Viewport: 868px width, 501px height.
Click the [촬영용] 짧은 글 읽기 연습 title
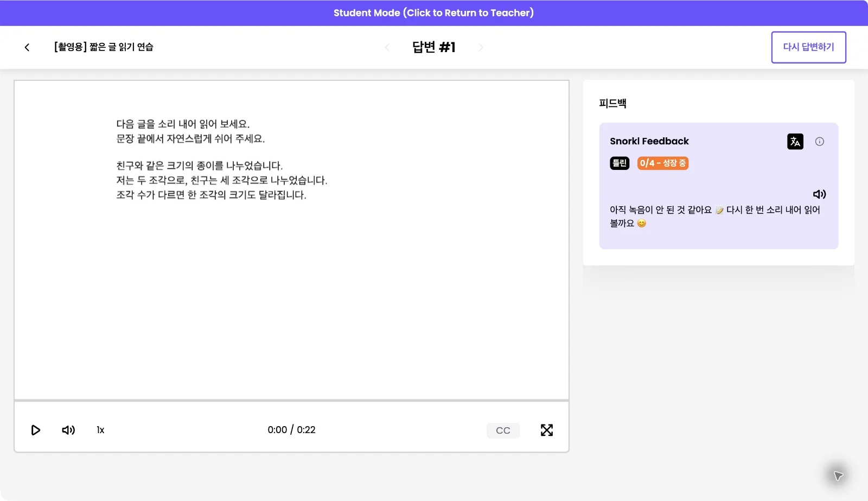[x=104, y=47]
